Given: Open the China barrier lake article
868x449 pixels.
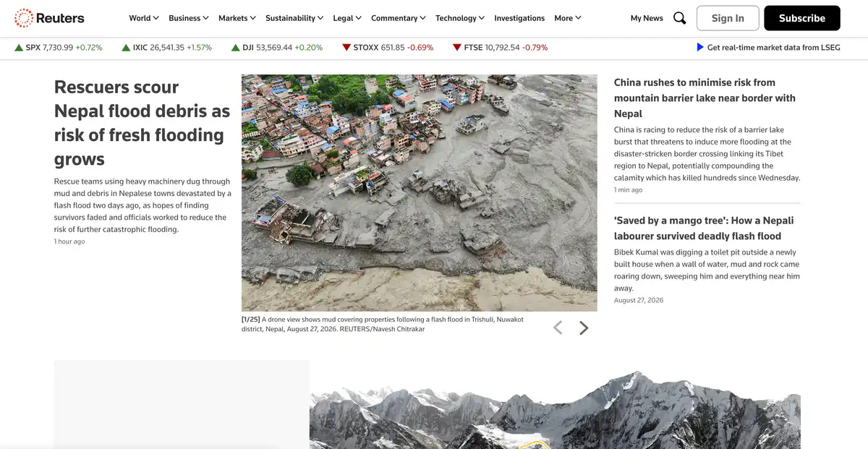Looking at the screenshot, I should pyautogui.click(x=705, y=98).
